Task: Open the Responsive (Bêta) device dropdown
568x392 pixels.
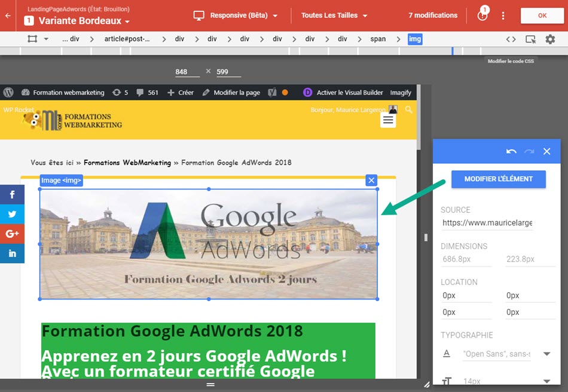Action: 236,16
